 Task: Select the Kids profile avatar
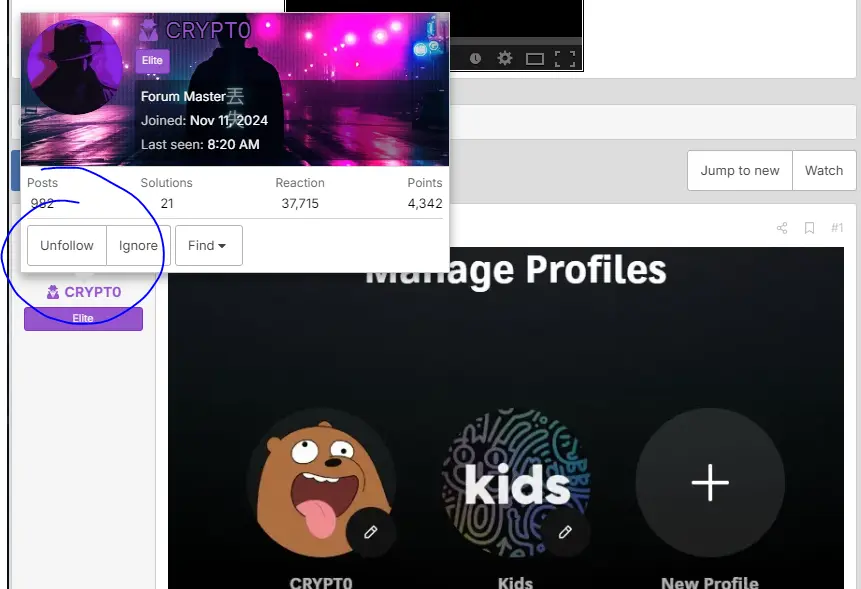pyautogui.click(x=516, y=483)
